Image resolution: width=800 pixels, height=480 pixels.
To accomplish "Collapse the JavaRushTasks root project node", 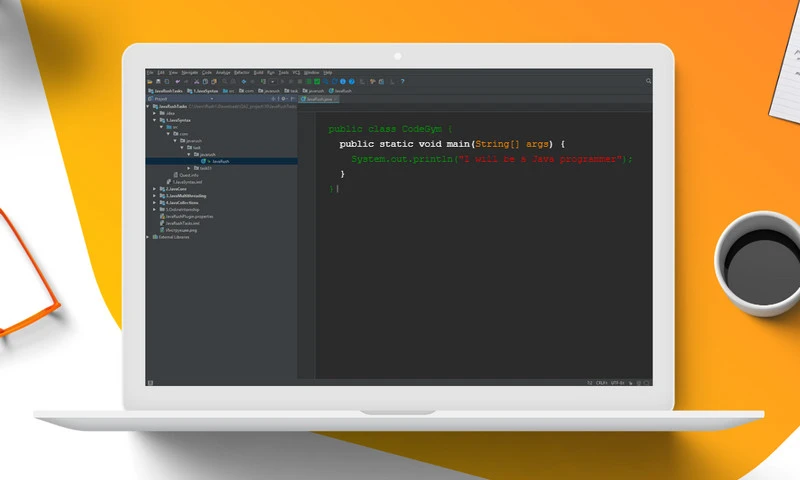I will (x=148, y=106).
